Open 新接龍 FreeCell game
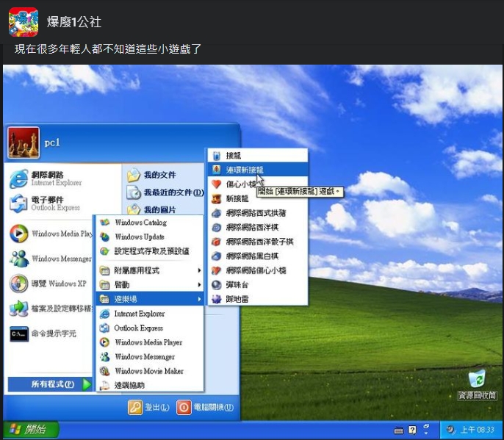 pyautogui.click(x=257, y=198)
